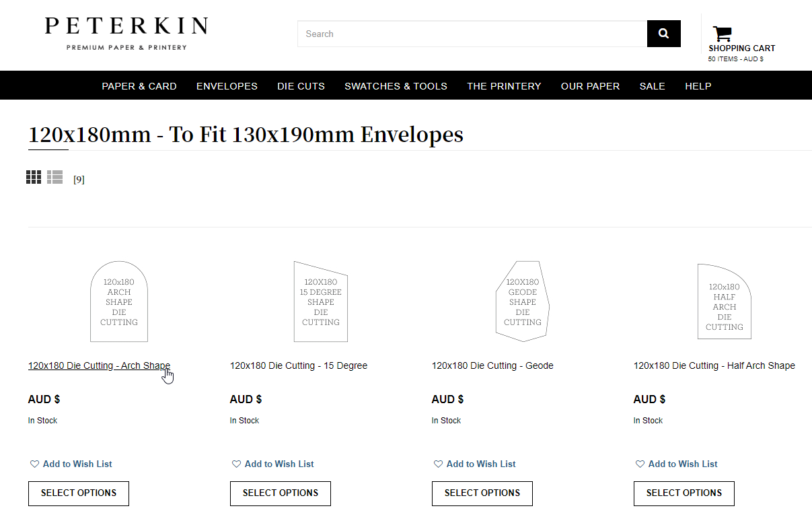Select Options for Geode product
Viewport: 812px width, 529px height.
pyautogui.click(x=482, y=493)
